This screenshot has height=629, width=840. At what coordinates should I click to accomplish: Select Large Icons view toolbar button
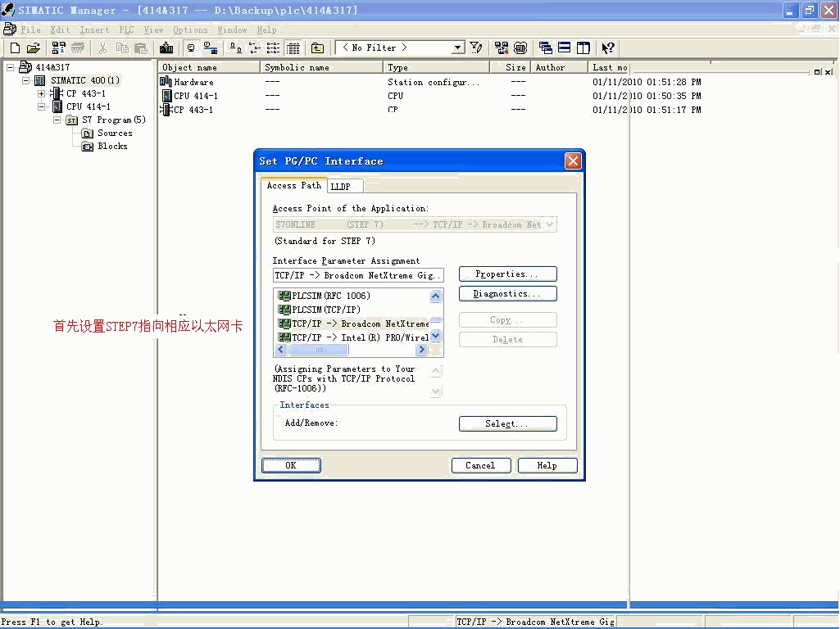tap(236, 48)
